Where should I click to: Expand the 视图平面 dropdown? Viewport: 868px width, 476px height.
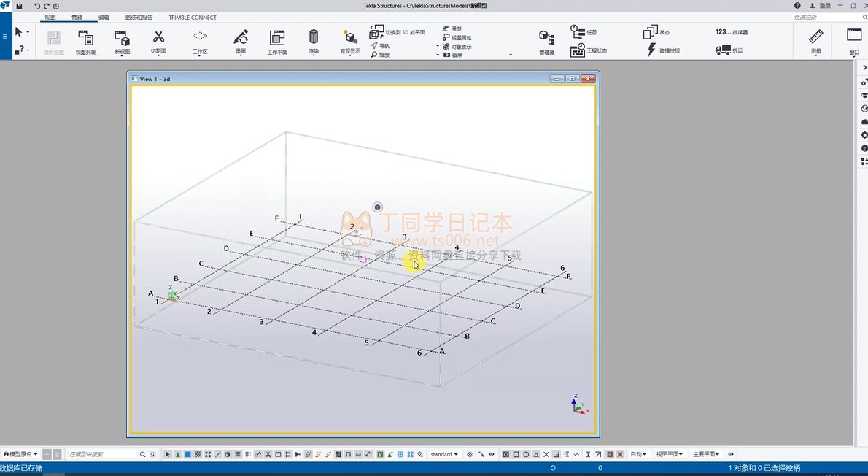pos(669,454)
